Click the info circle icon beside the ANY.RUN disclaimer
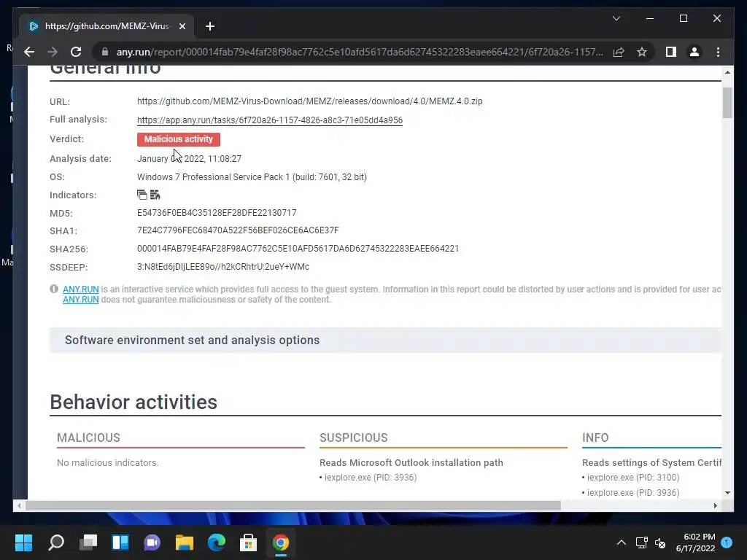This screenshot has width=747, height=560. pos(54,289)
